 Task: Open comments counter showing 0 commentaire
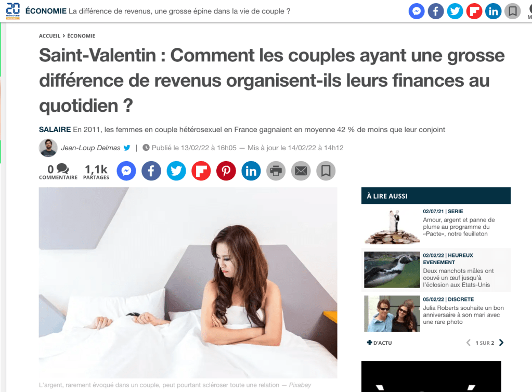pyautogui.click(x=58, y=172)
